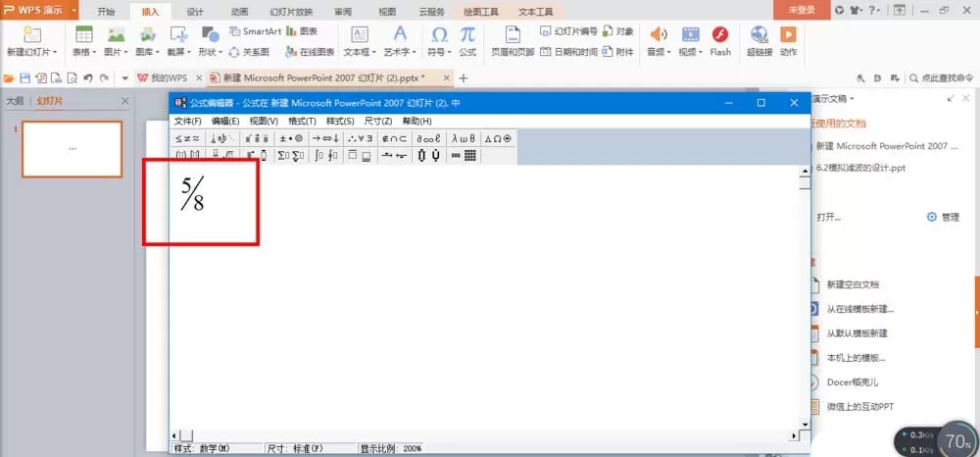Click the 动作 action icon
The height and width of the screenshot is (457, 980).
click(x=788, y=35)
